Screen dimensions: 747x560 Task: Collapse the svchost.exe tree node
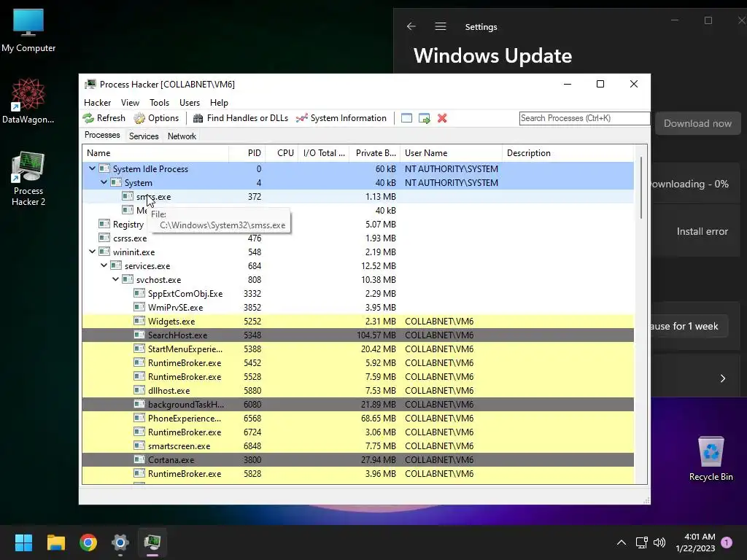pyautogui.click(x=115, y=279)
